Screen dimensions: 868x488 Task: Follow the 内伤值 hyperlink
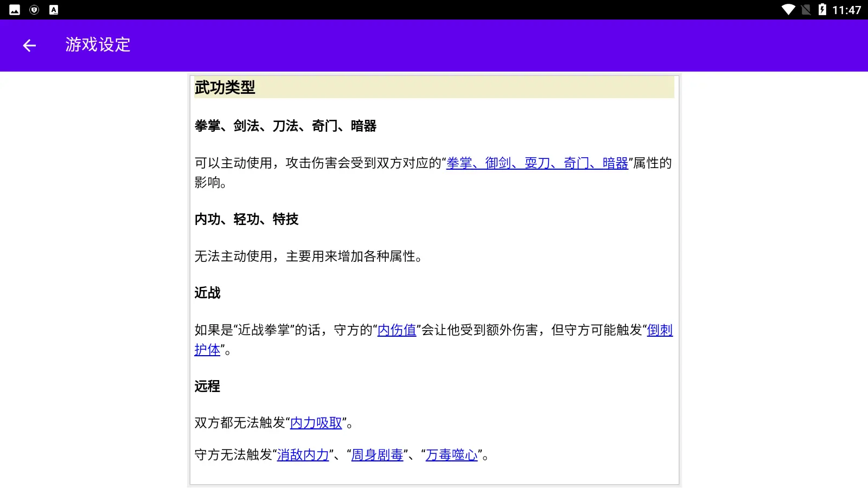pyautogui.click(x=397, y=330)
